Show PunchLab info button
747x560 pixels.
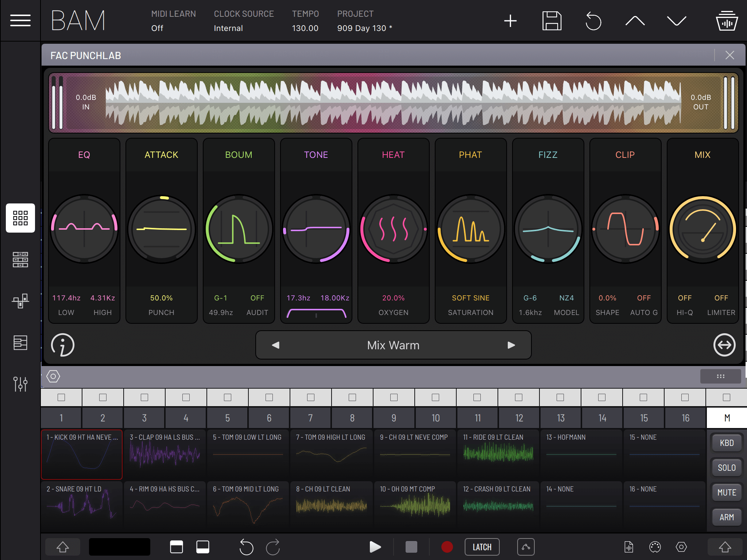[63, 345]
